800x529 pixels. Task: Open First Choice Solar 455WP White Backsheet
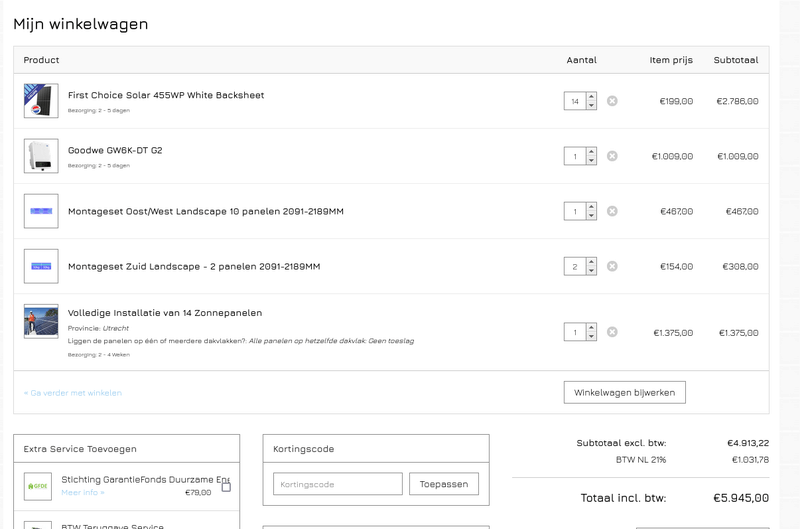point(166,95)
